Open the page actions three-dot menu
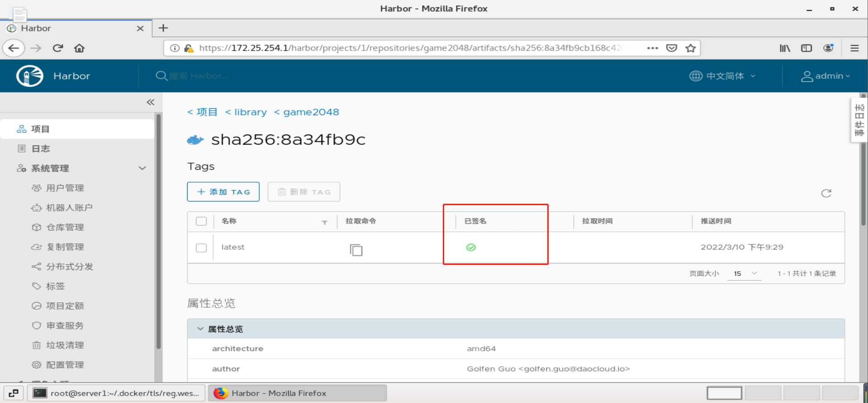 (652, 48)
